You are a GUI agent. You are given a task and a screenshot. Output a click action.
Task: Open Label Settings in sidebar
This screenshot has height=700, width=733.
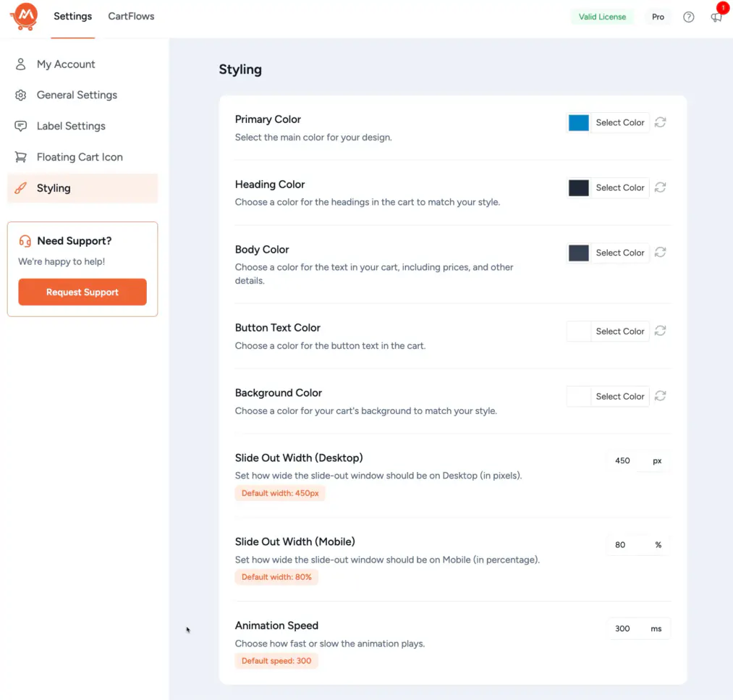point(71,126)
